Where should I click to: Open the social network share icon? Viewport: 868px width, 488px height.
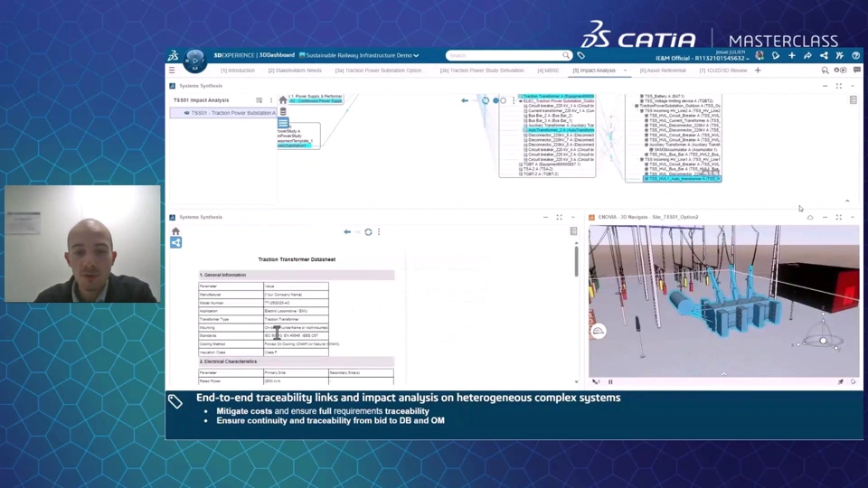click(824, 55)
